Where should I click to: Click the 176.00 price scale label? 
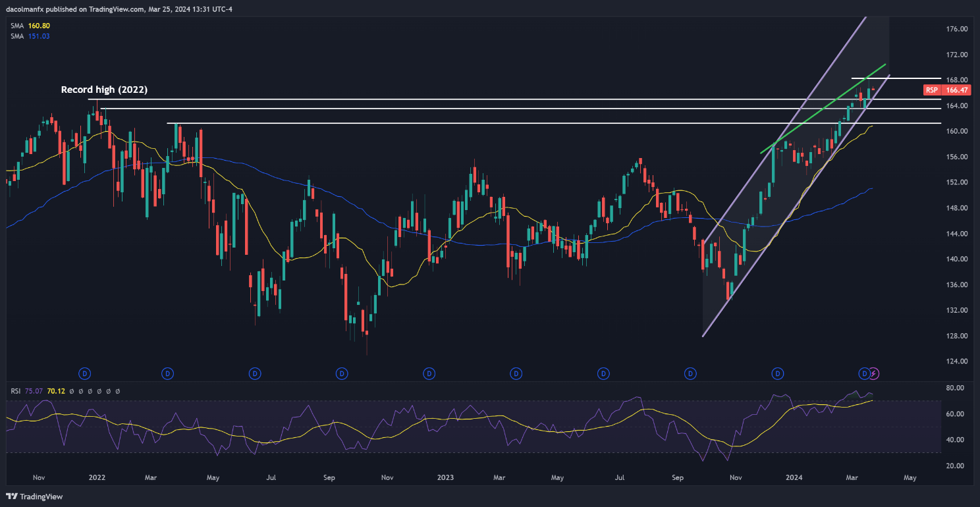954,30
